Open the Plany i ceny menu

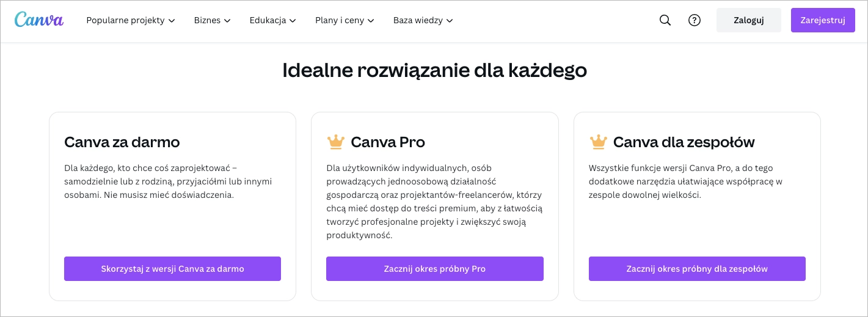[x=339, y=20]
